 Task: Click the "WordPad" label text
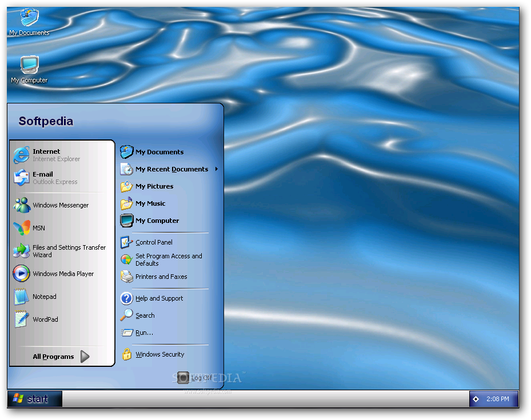click(x=45, y=319)
